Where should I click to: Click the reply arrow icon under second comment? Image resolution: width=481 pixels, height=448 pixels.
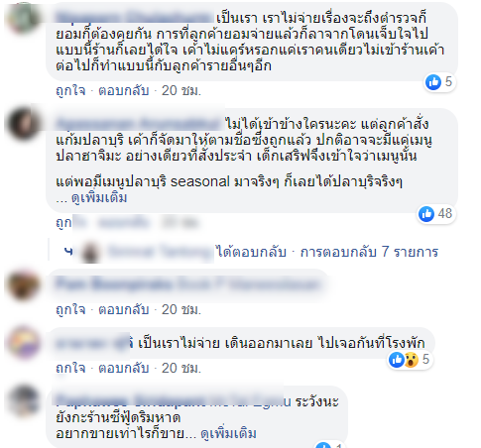pyautogui.click(x=68, y=252)
